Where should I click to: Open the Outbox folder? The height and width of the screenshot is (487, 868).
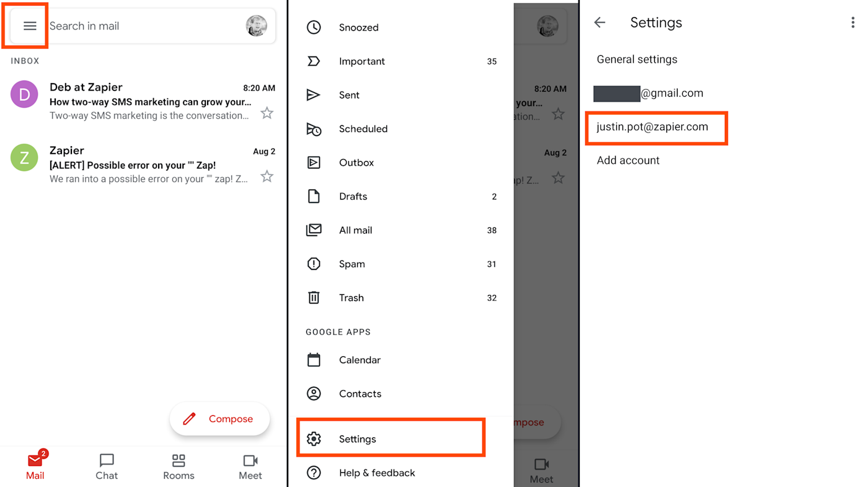[x=401, y=162]
